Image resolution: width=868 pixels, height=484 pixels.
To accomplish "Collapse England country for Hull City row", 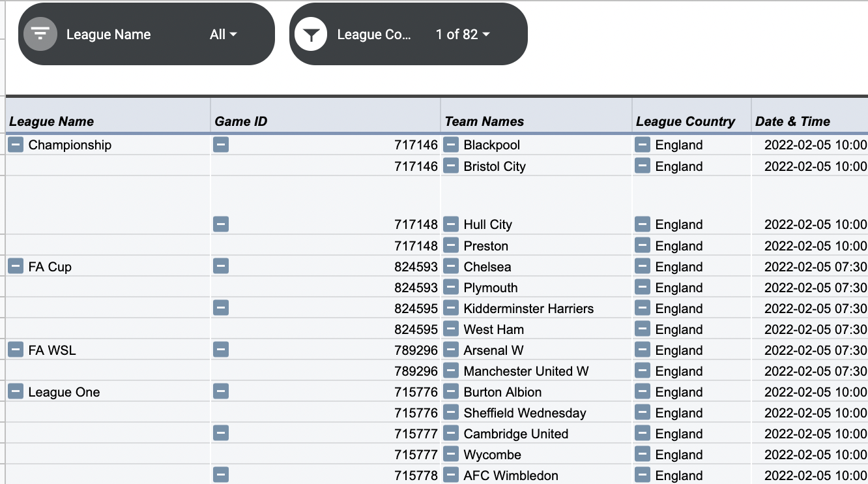I will point(643,224).
